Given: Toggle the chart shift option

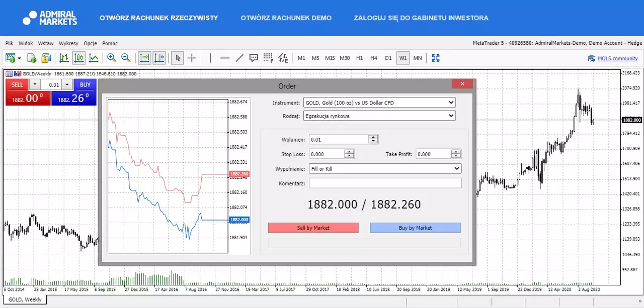Looking at the screenshot, I should (x=159, y=58).
